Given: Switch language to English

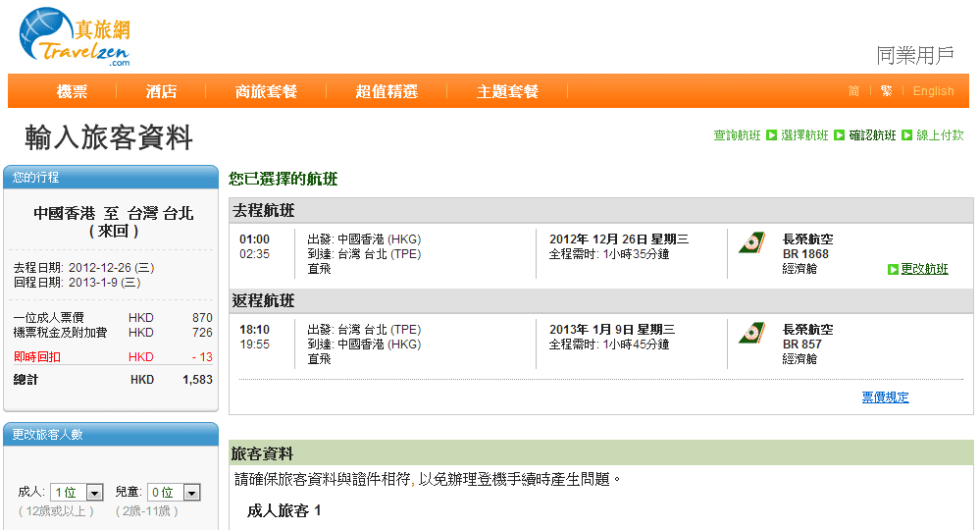Looking at the screenshot, I should (x=933, y=91).
